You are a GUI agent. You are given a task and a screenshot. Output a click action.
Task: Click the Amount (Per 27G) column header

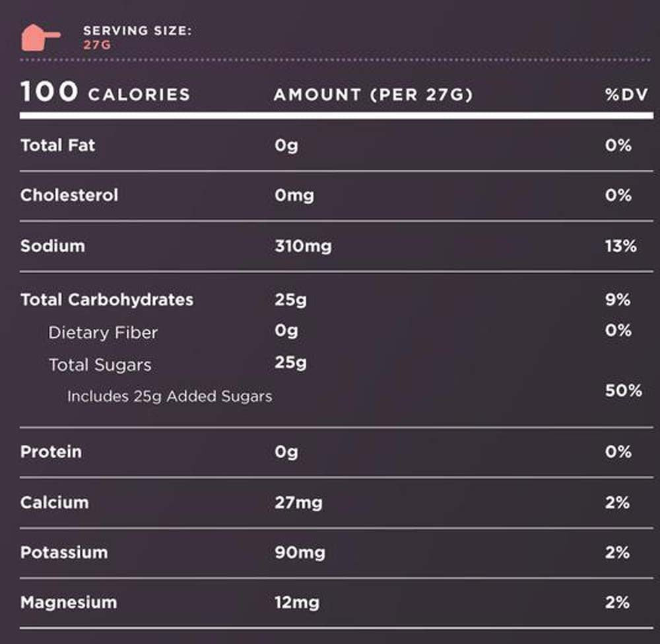tap(373, 95)
